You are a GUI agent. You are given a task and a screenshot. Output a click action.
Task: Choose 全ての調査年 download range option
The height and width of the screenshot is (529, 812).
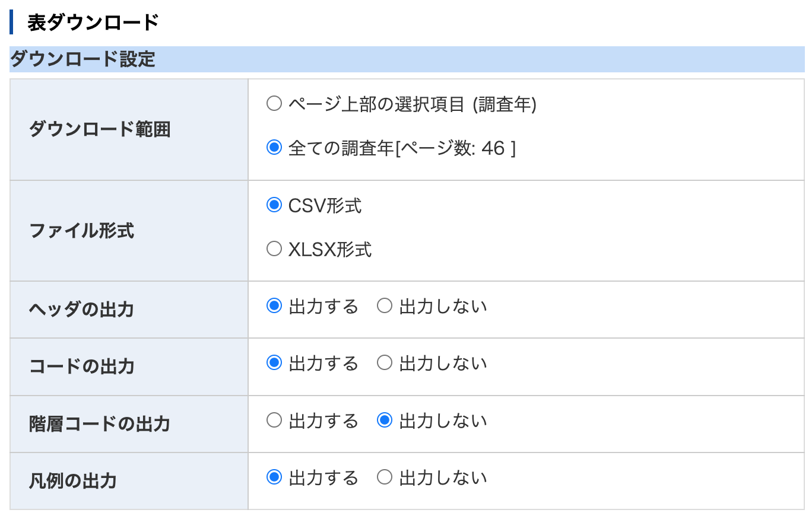(274, 147)
